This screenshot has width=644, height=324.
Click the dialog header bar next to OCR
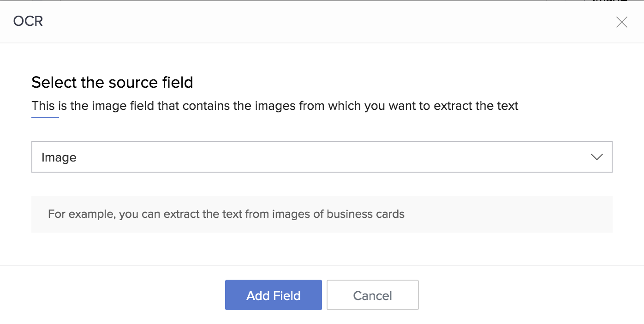pos(323,22)
